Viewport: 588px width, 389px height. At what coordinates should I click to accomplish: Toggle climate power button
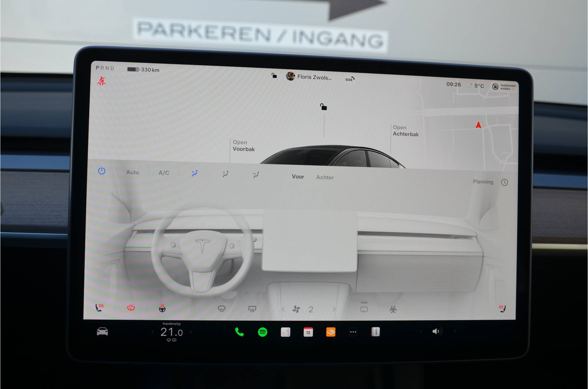tap(102, 171)
